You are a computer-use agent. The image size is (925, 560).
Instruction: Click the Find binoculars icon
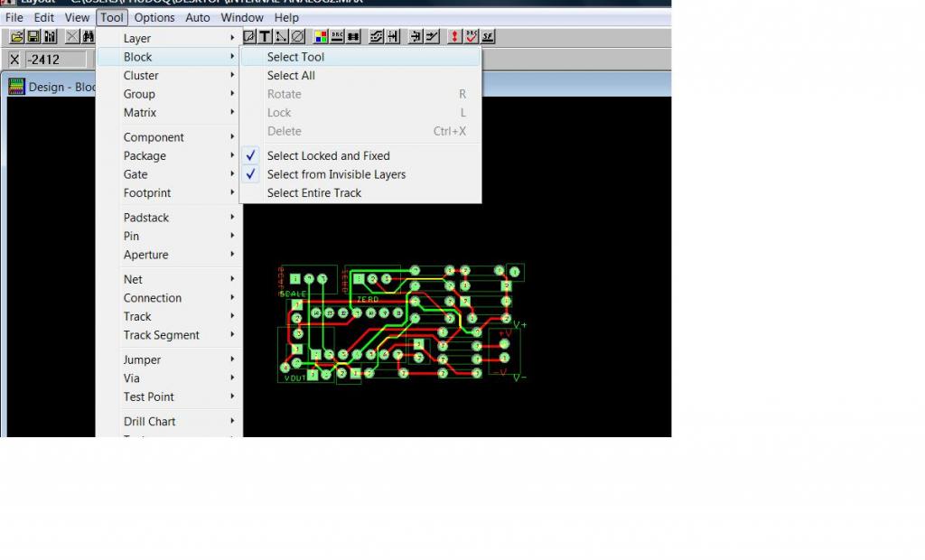pos(89,37)
